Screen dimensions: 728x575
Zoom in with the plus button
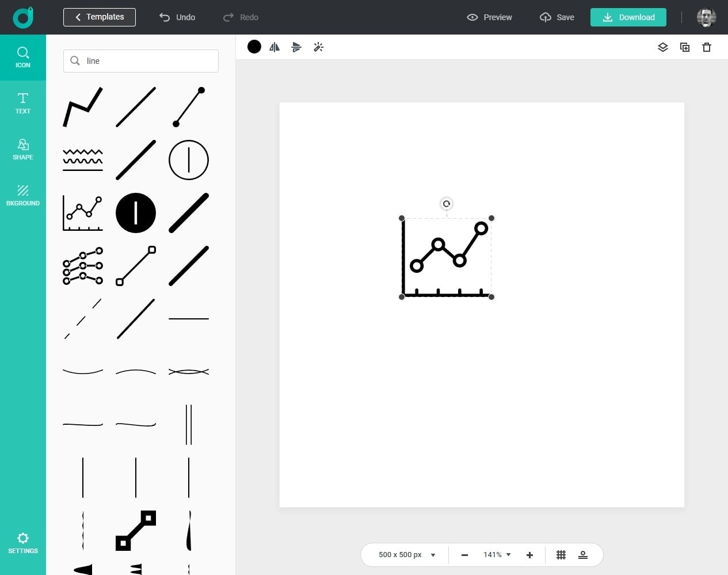coord(529,555)
